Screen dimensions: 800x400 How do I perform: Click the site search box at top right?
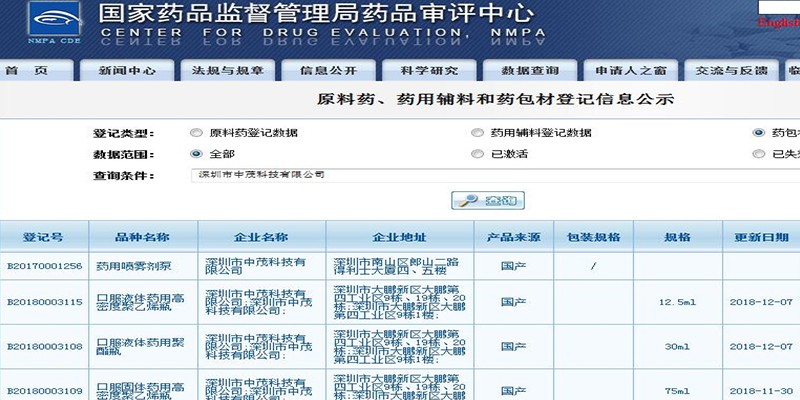[779, 7]
